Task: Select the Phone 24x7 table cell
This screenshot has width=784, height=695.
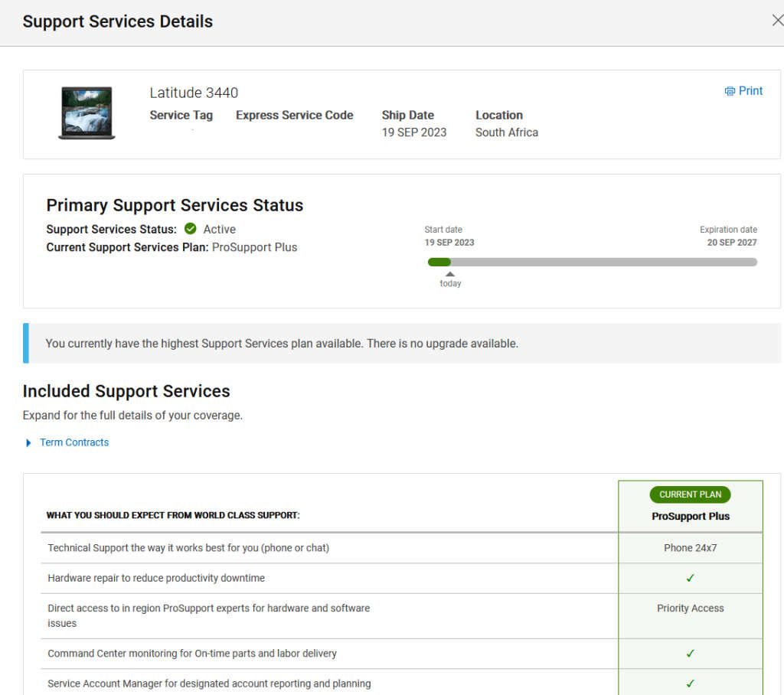Action: point(690,548)
